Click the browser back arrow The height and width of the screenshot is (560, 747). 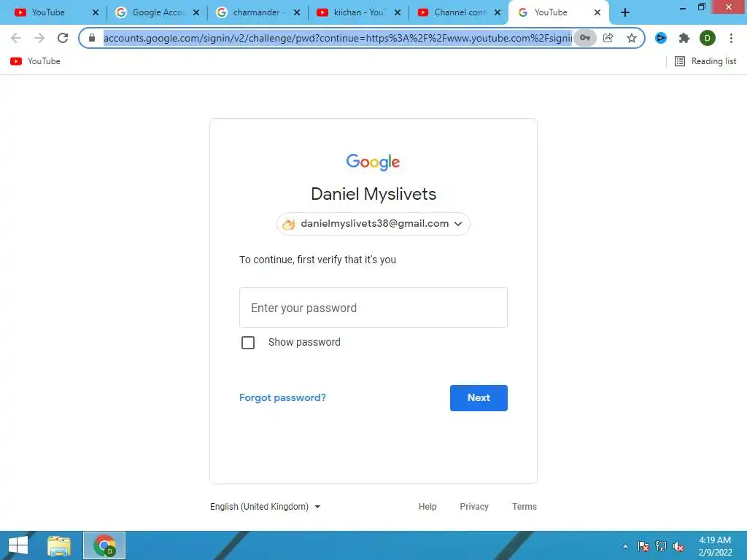click(x=16, y=38)
